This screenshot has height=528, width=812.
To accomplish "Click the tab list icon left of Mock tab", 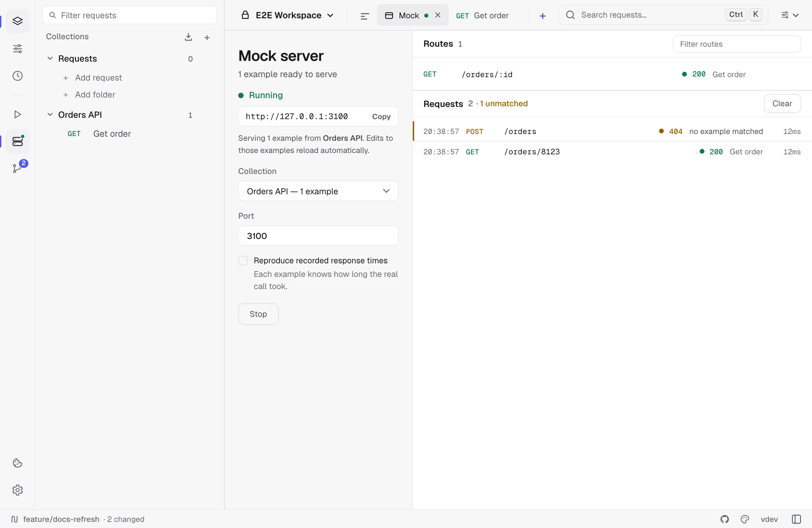I will click(x=365, y=16).
